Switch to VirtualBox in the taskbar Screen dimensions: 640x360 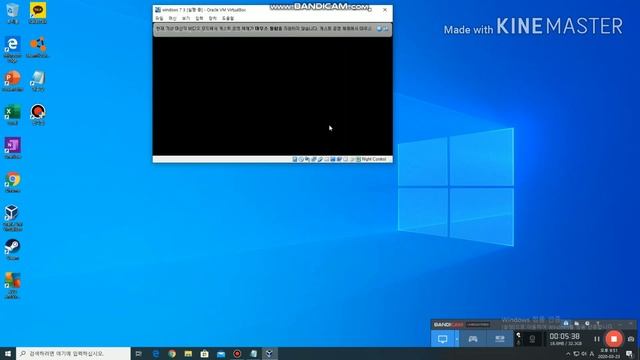click(269, 353)
